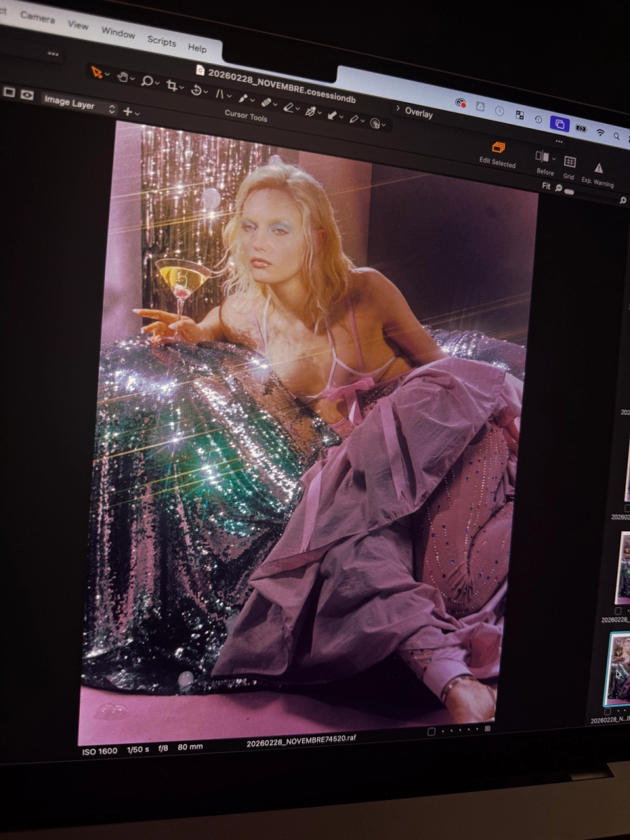This screenshot has width=630, height=840.
Task: Select the Crop cursor tool
Action: tap(171, 85)
